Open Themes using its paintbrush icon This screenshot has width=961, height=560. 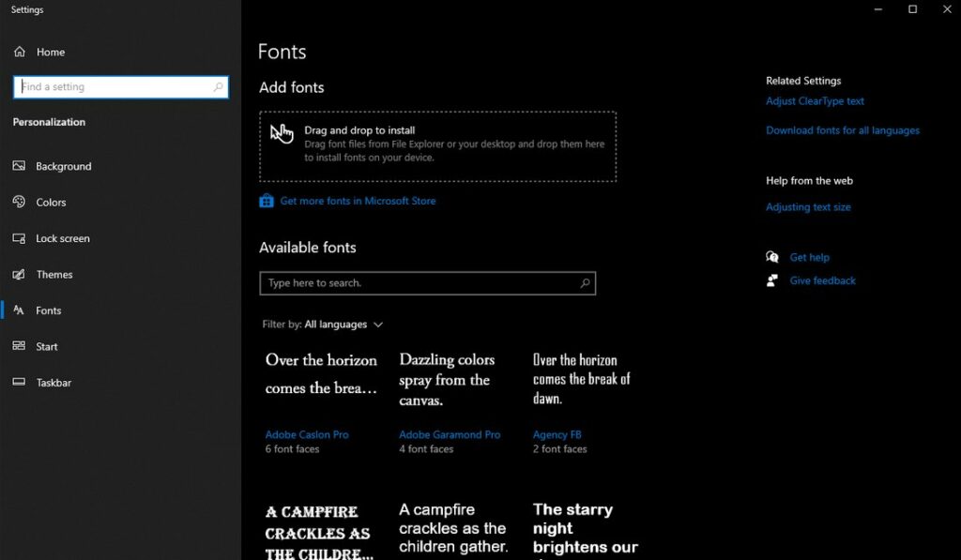(21, 274)
